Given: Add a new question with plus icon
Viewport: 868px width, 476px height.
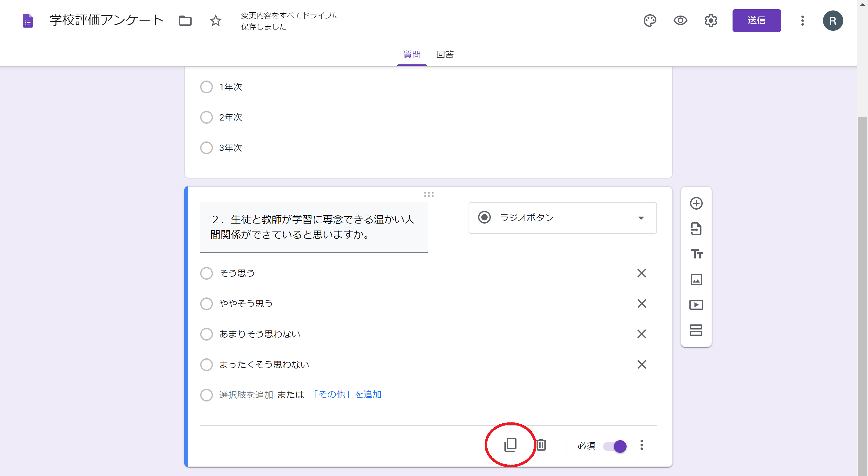Looking at the screenshot, I should (696, 204).
